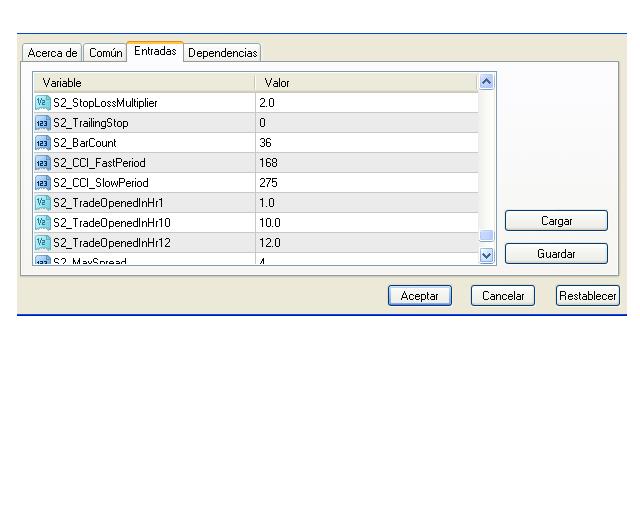The height and width of the screenshot is (512, 640).
Task: Click the Guardar button
Action: 556,254
